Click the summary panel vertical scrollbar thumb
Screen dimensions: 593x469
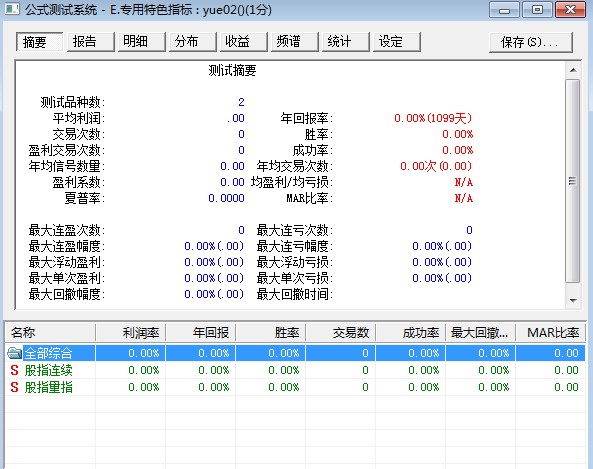click(x=573, y=181)
